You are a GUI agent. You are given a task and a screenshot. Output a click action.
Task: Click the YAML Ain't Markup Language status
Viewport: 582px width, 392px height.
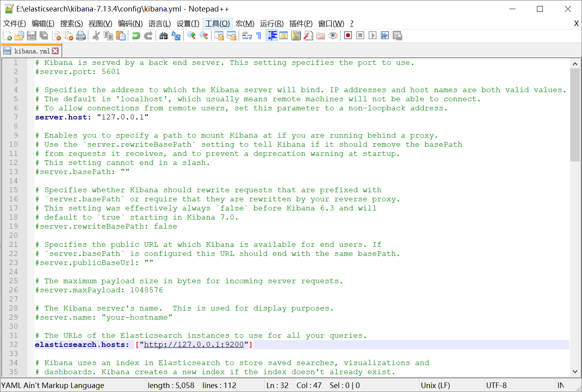53,385
